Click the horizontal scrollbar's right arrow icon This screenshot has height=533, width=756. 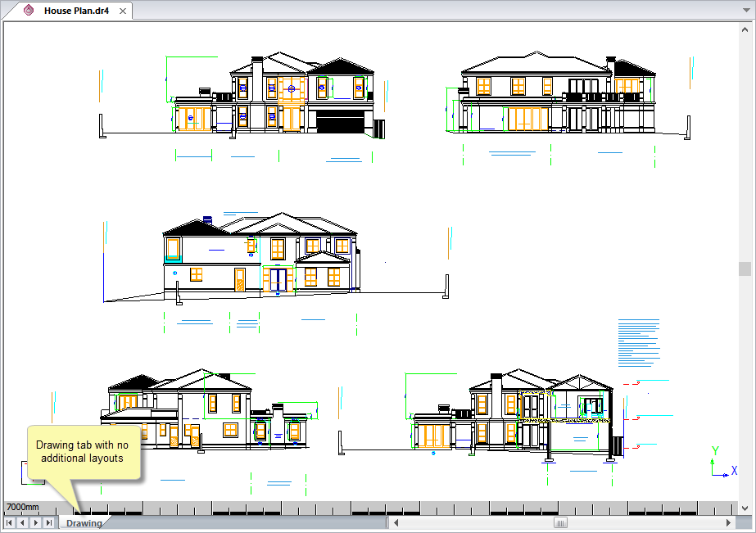730,522
